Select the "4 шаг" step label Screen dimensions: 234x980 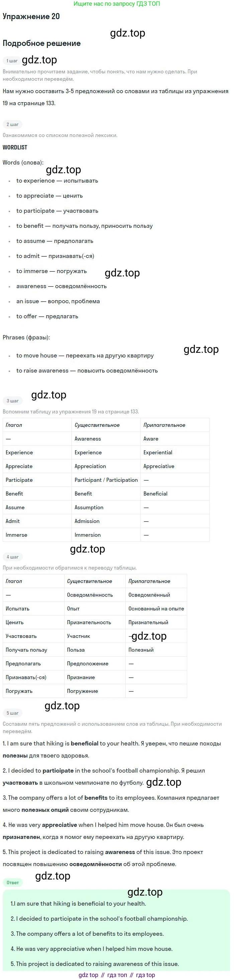tap(13, 557)
